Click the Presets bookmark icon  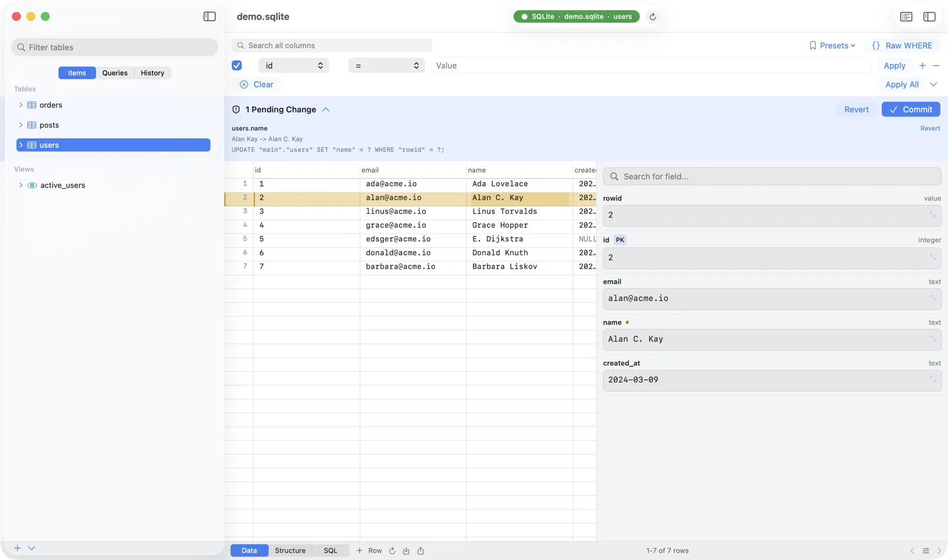813,46
